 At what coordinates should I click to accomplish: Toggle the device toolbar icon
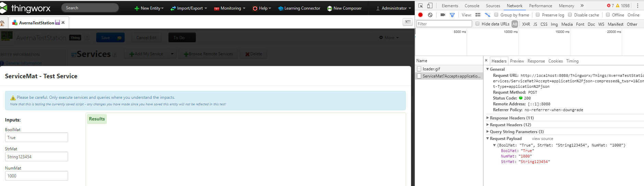point(430,6)
